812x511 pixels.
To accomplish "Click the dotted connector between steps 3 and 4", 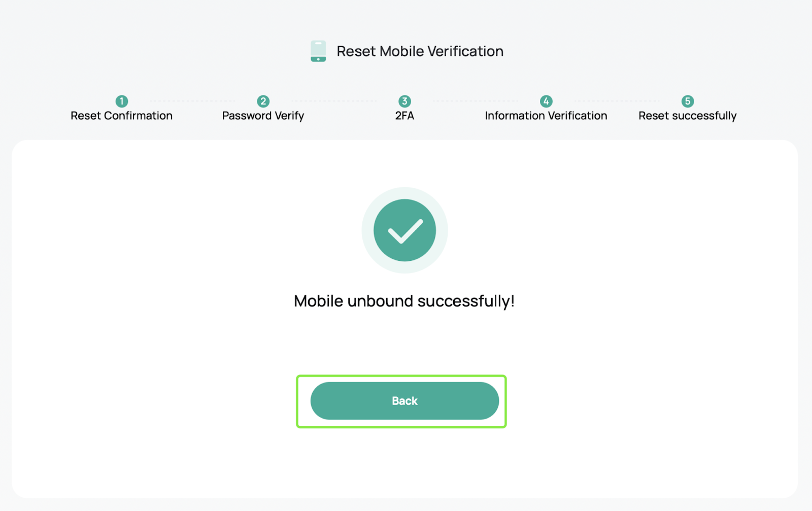I will pyautogui.click(x=476, y=101).
